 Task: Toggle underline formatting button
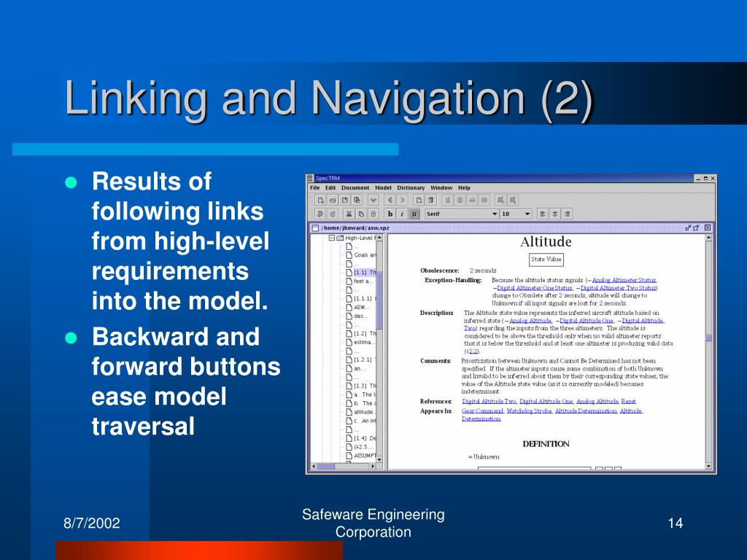(414, 214)
